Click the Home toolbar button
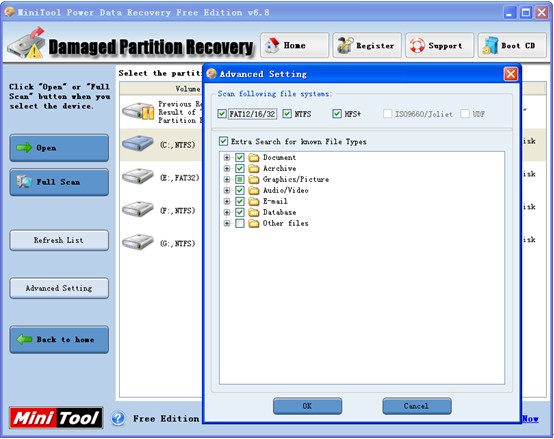554x439 pixels. [x=295, y=45]
